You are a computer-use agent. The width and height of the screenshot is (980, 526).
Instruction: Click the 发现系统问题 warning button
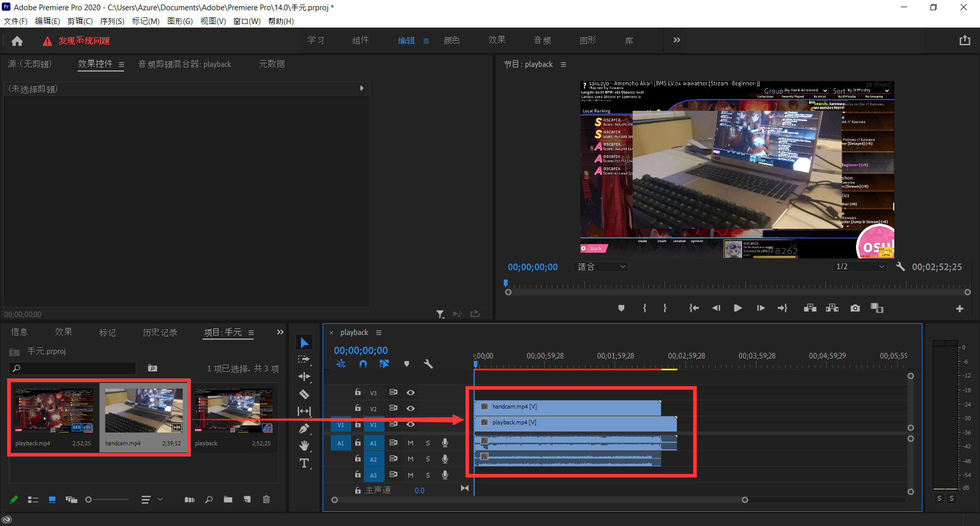[77, 41]
